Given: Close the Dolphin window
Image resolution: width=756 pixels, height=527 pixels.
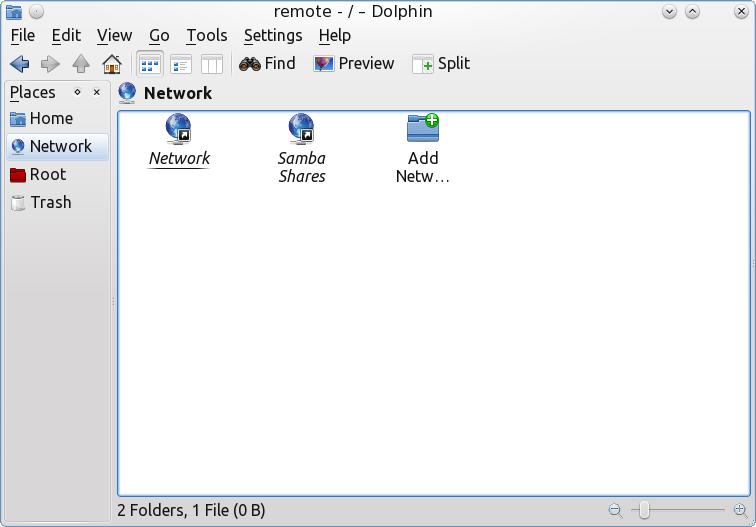Looking at the screenshot, I should (x=741, y=12).
